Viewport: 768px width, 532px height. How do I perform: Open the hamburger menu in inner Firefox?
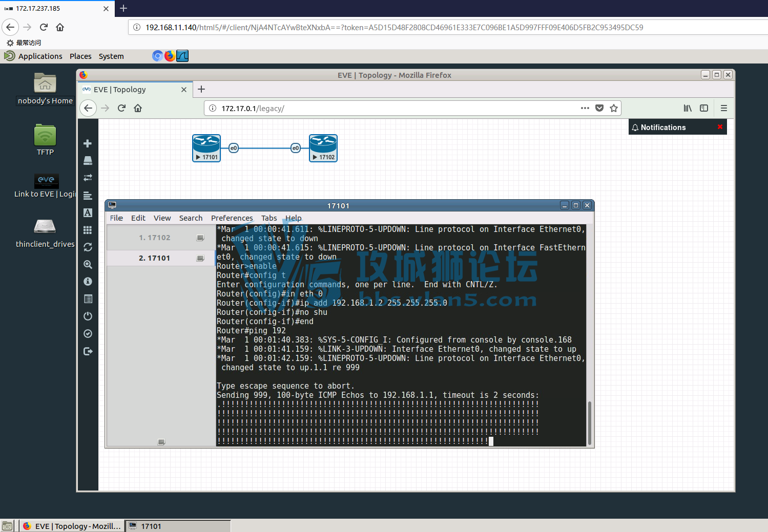[724, 108]
